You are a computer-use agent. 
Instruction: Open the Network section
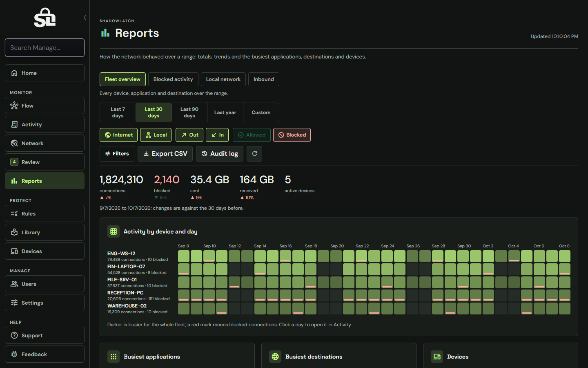[45, 143]
